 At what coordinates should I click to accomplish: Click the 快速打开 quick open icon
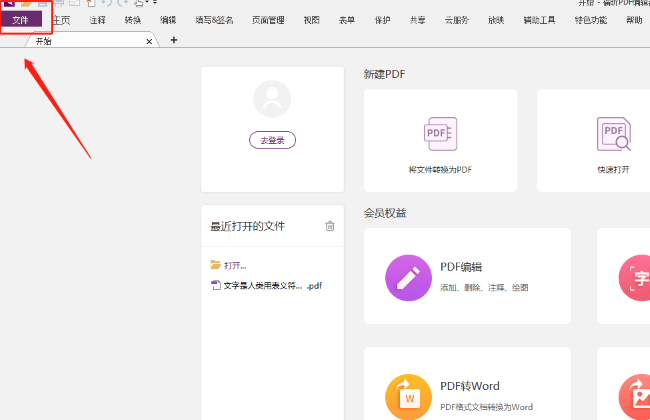coord(613,133)
